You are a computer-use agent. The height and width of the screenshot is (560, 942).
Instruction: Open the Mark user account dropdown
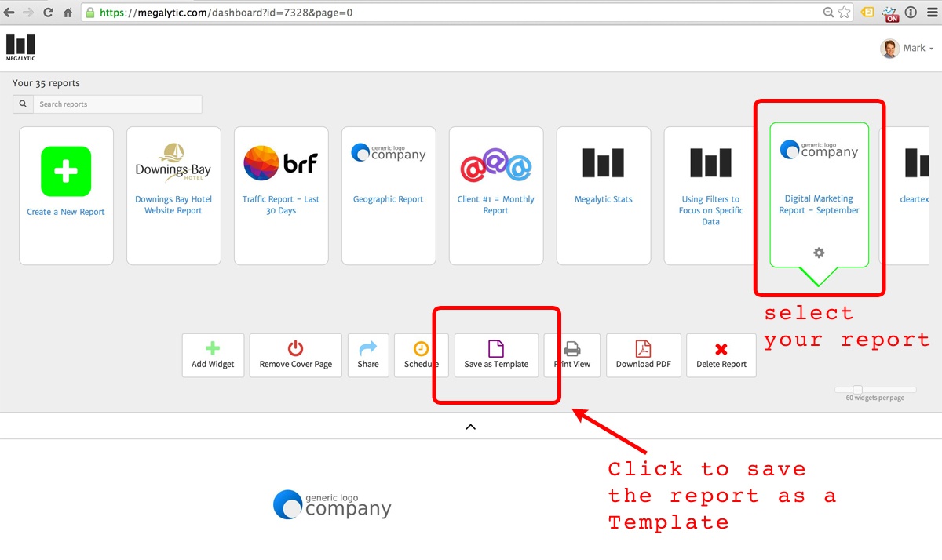point(907,49)
